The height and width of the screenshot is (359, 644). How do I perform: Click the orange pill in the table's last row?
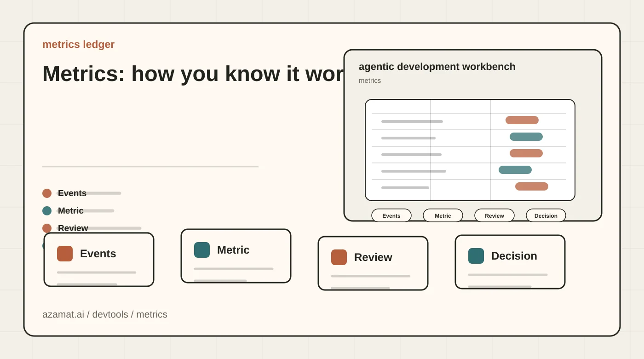click(x=532, y=186)
